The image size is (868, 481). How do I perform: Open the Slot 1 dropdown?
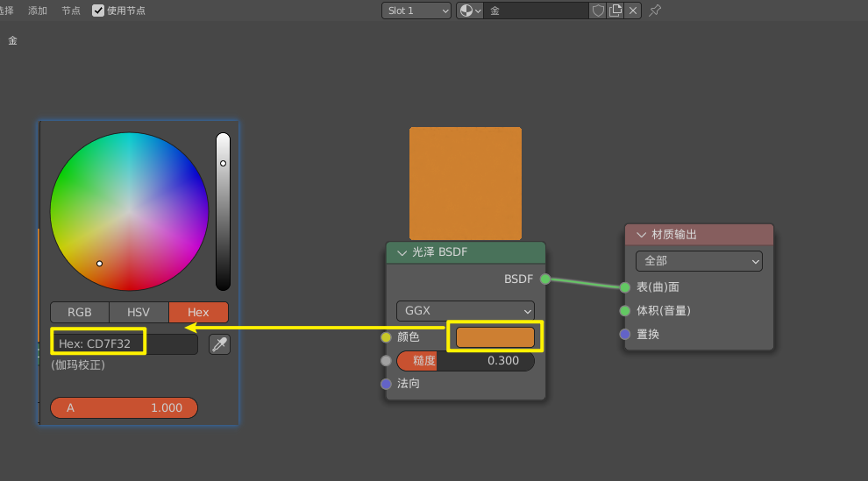click(x=416, y=11)
